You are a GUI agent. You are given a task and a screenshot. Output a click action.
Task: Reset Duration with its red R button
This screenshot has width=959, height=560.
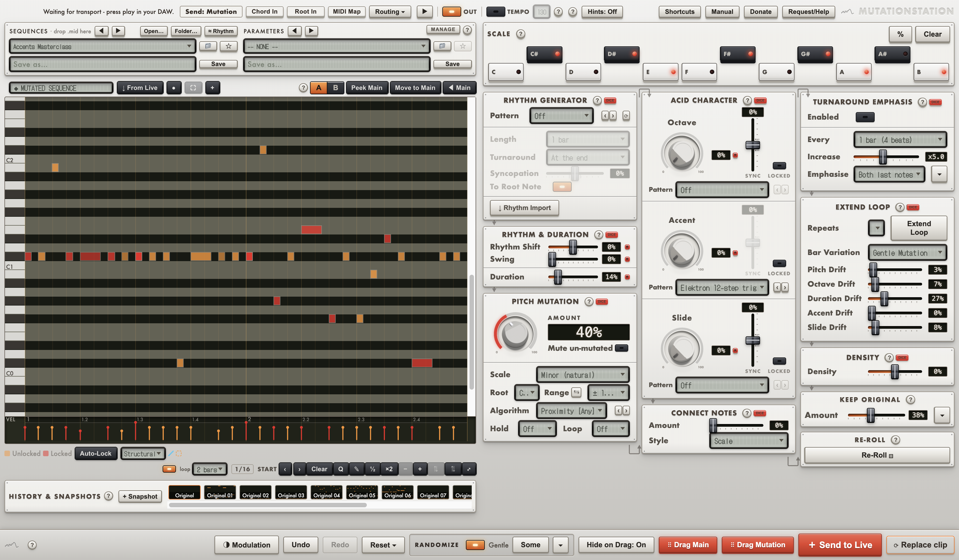pos(627,277)
